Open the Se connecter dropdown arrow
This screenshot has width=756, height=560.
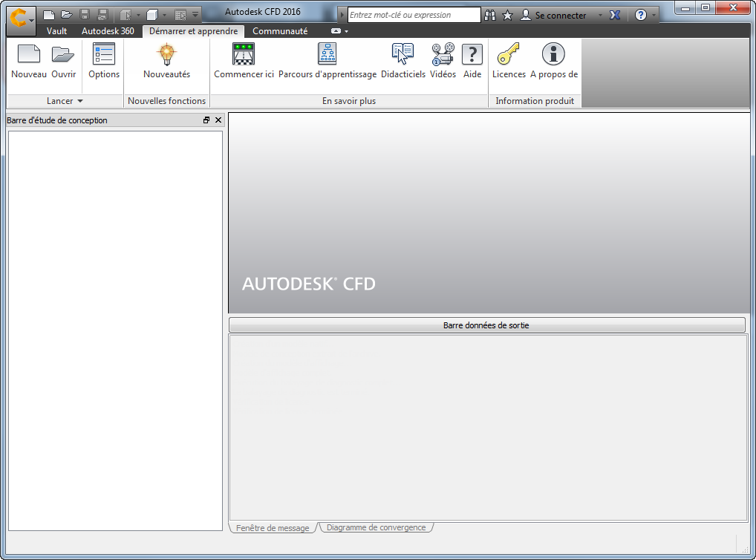click(x=600, y=16)
